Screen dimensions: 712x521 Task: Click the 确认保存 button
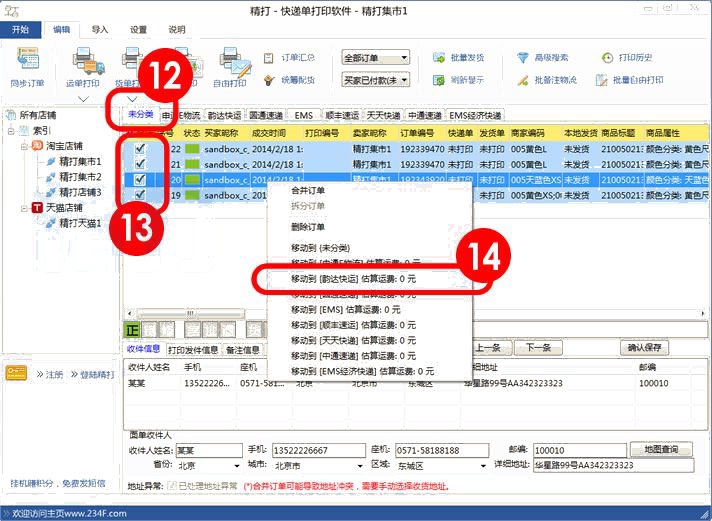643,348
